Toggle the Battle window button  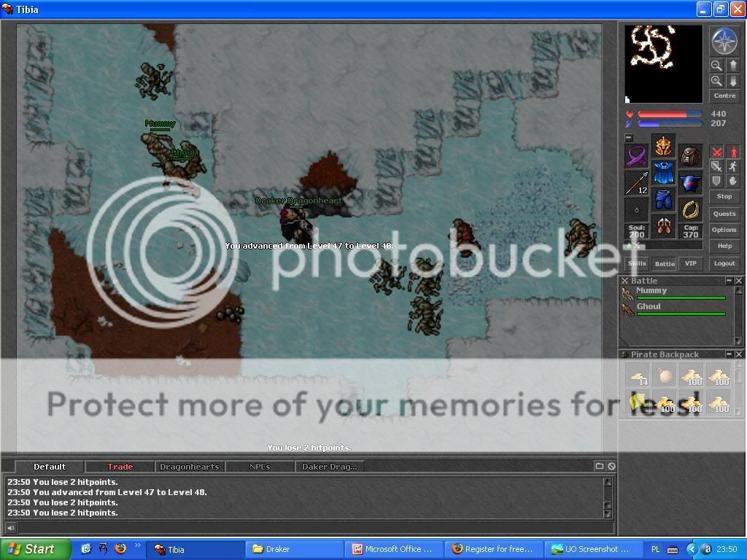pos(665,263)
